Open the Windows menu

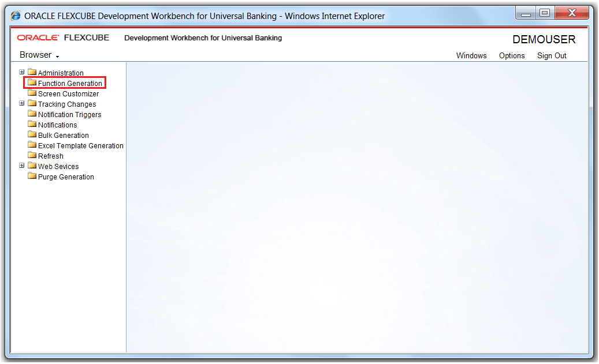pos(471,56)
